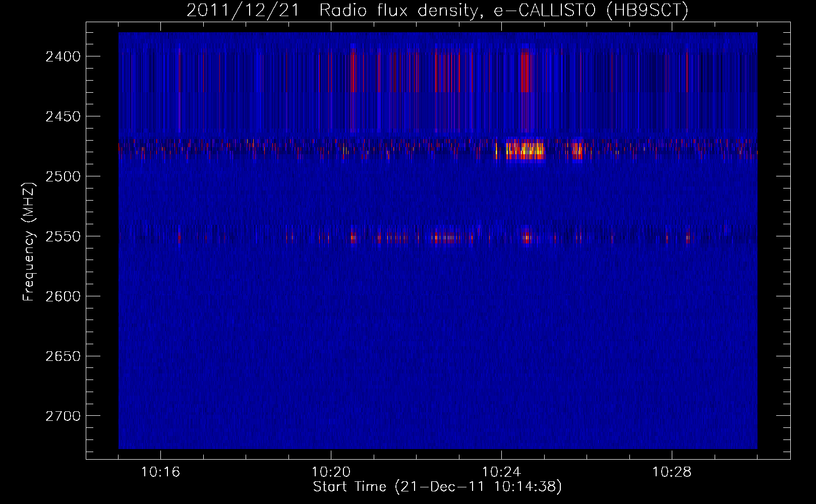This screenshot has width=816, height=504.
Task: Select the 2600 frequency tick label
Action: point(63,296)
